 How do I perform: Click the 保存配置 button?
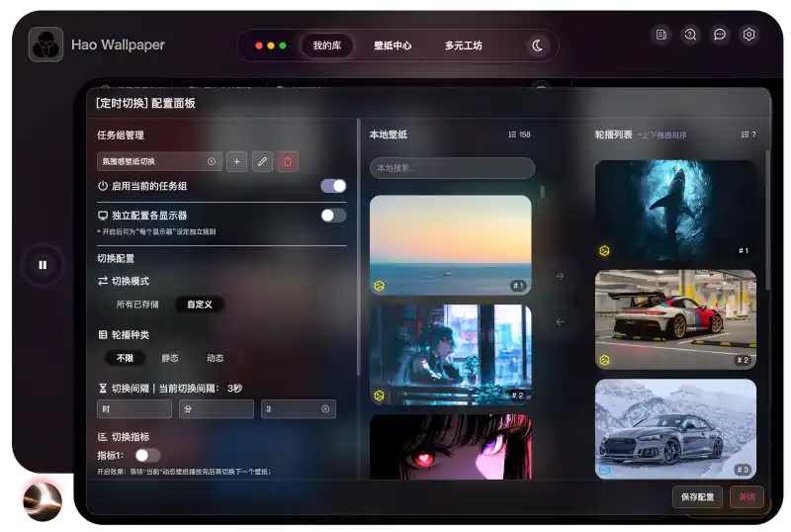point(697,497)
